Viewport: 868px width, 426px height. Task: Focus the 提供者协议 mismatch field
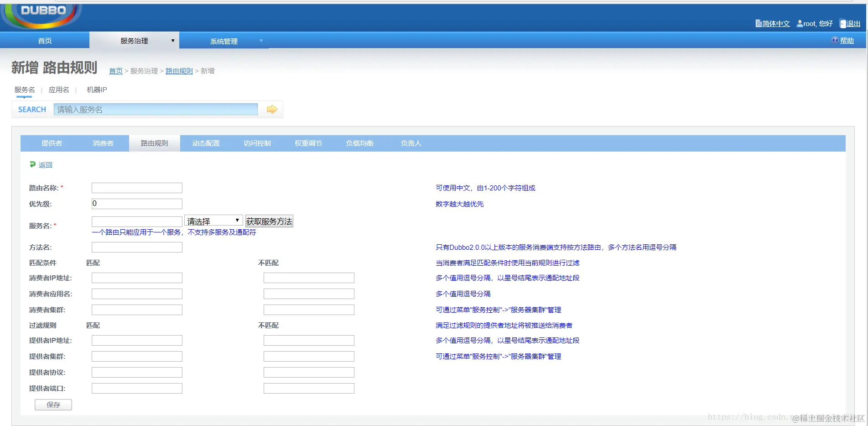(x=309, y=372)
